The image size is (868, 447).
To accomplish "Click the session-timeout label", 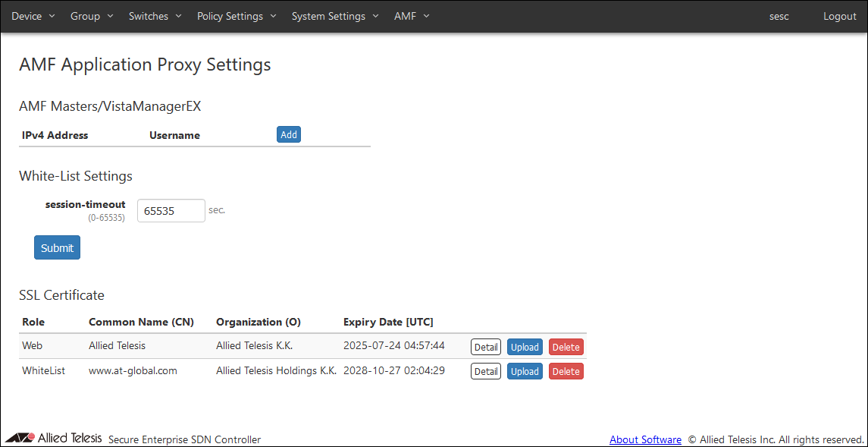I will tap(85, 205).
